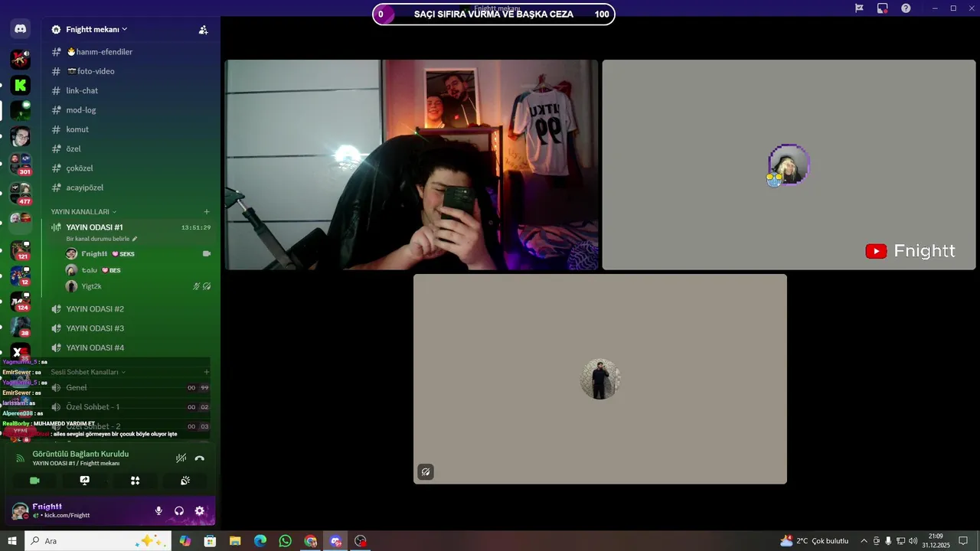This screenshot has height=551, width=980.
Task: Focus bottom participant video tile avatar
Action: [x=600, y=379]
